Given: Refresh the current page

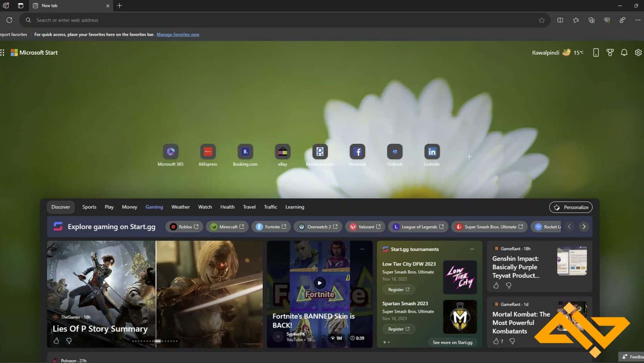Looking at the screenshot, I should (x=9, y=20).
